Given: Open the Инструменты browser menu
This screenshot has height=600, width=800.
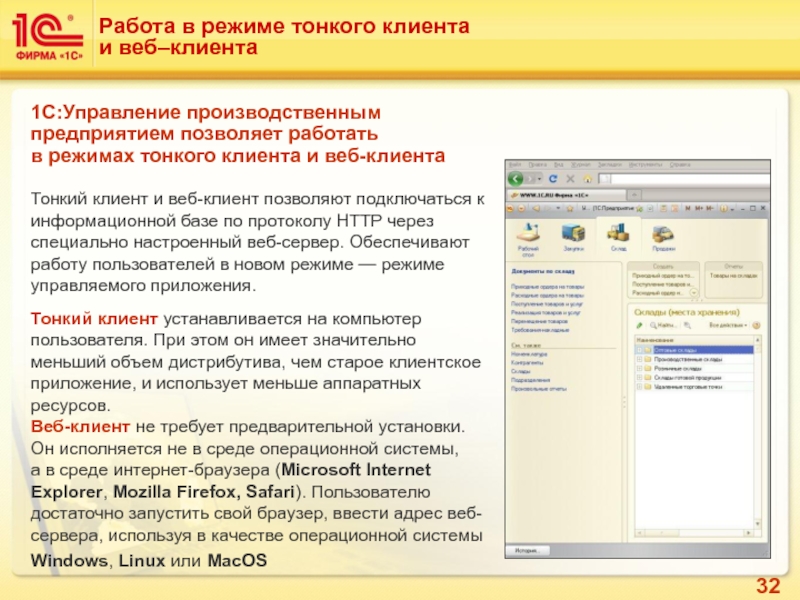Looking at the screenshot, I should pos(645,165).
